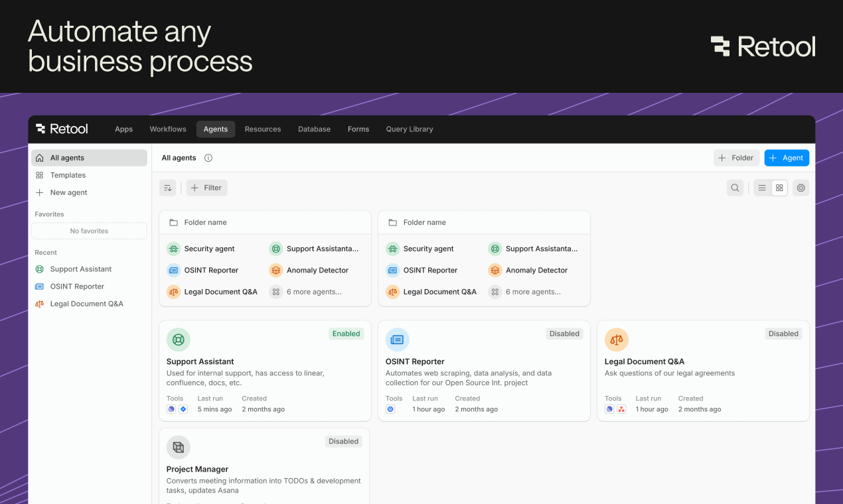Screen dimensions: 843x504
Task: Open the settings gear icon
Action: (x=801, y=188)
